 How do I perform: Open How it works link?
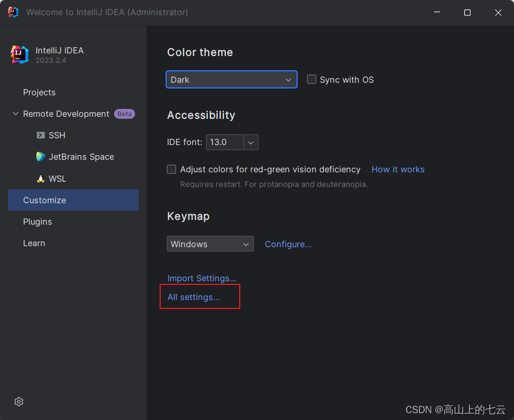point(398,169)
